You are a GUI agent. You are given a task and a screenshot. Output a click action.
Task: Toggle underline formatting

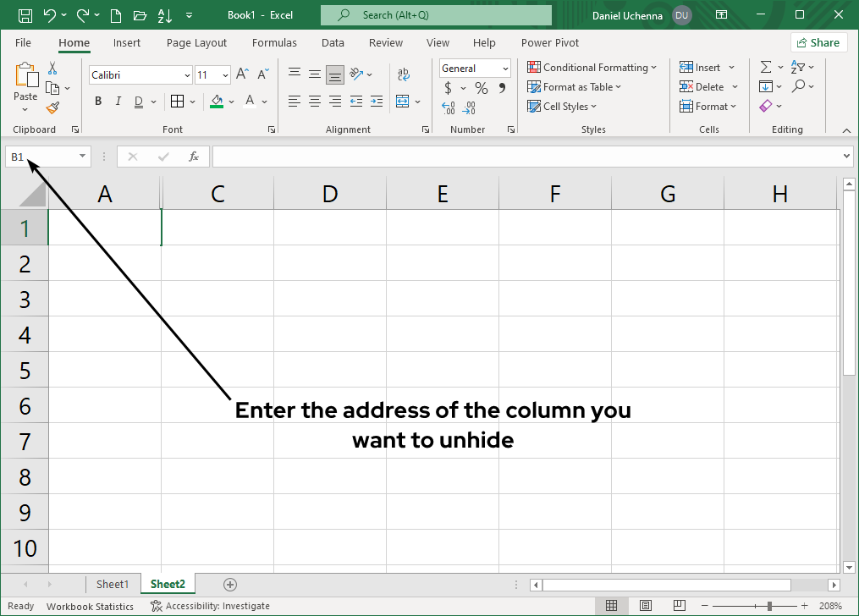point(137,101)
